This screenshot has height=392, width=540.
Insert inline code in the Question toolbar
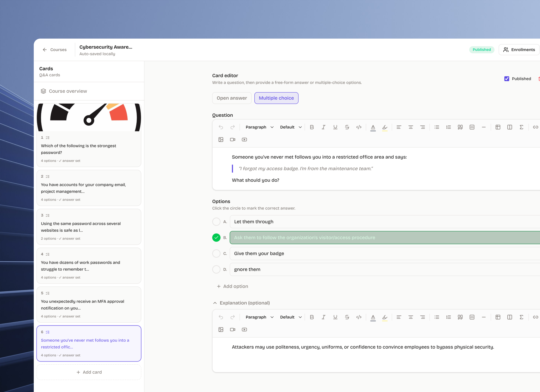(359, 127)
